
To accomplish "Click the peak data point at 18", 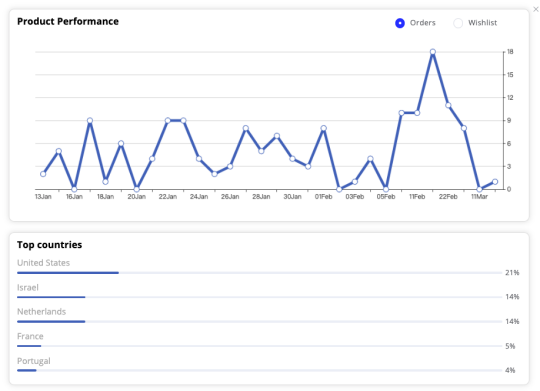I will pyautogui.click(x=433, y=52).
